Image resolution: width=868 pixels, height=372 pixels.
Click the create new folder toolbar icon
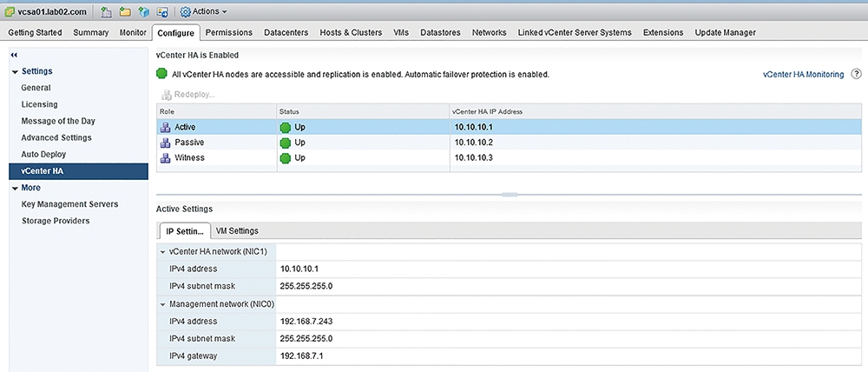[125, 11]
